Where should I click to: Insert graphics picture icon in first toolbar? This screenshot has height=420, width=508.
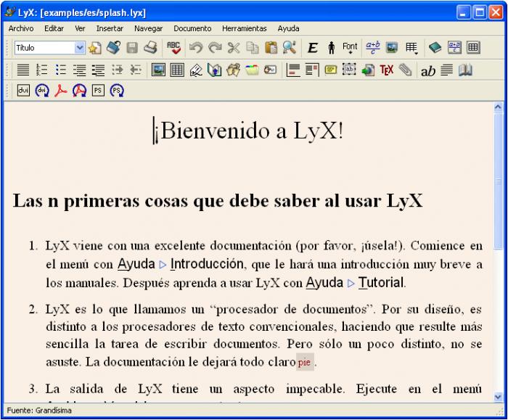[392, 48]
